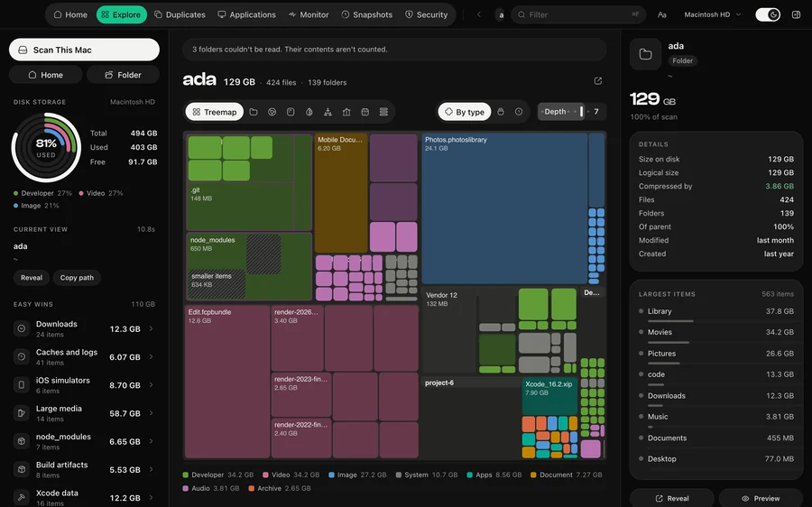The height and width of the screenshot is (507, 812).
Task: Toggle the right sidebar panel icon
Action: (796, 14)
